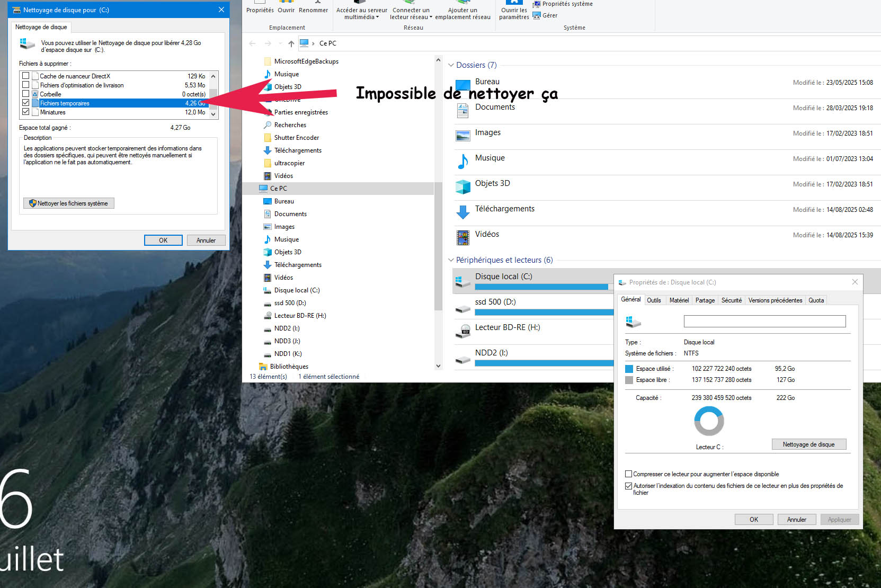Click the Documents icon in Dossiers list
The image size is (881, 588).
(x=463, y=111)
